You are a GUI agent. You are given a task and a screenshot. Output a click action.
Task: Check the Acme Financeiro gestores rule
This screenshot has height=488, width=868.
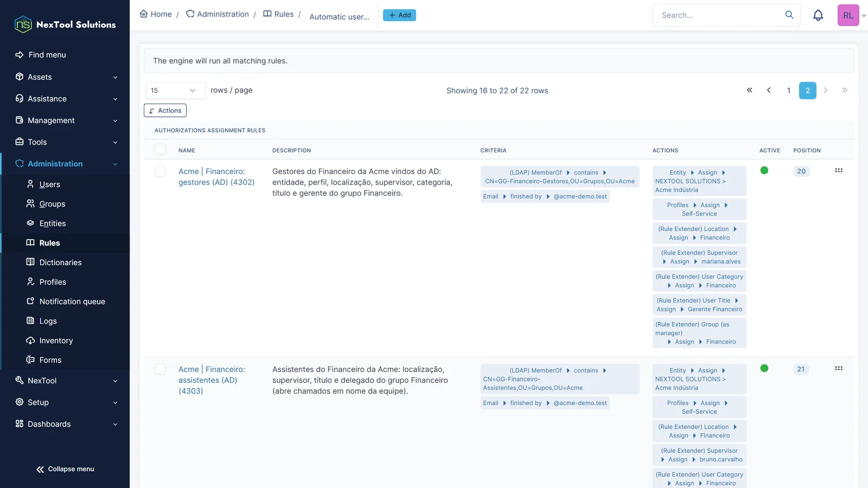pyautogui.click(x=160, y=171)
